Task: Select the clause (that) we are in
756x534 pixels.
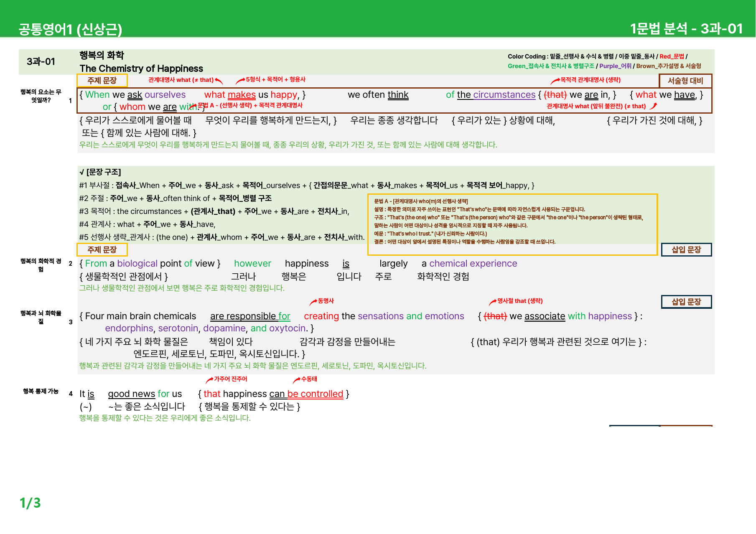Action: coord(577,95)
